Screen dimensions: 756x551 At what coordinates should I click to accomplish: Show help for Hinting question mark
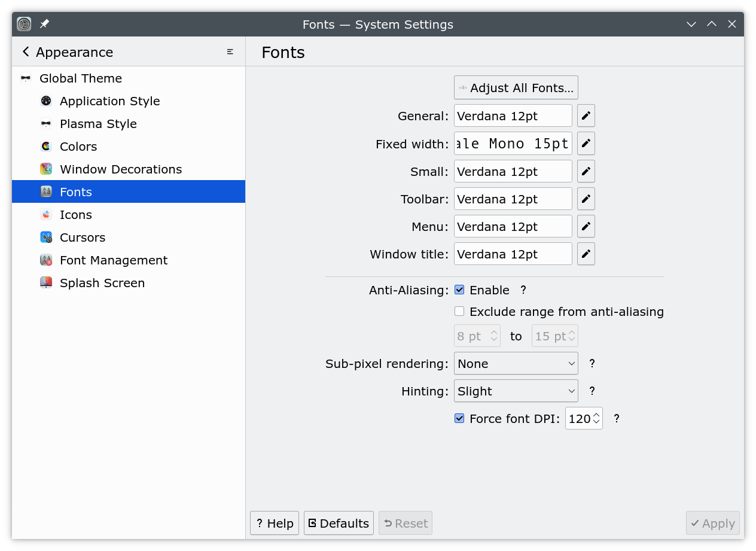(592, 391)
